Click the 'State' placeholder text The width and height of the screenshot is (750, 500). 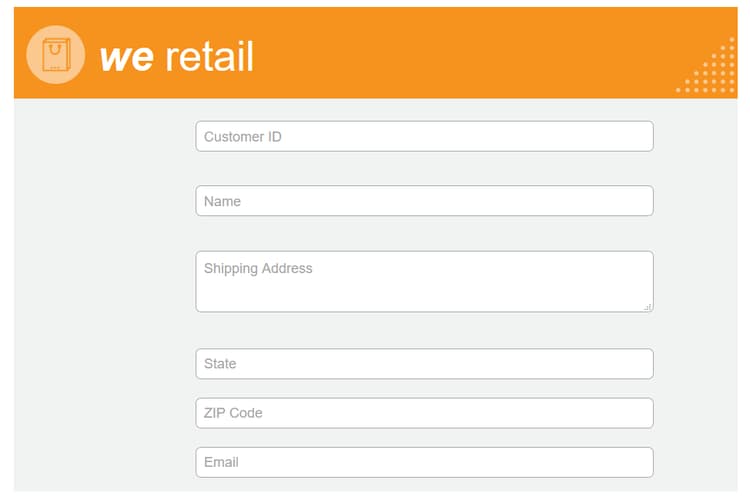[220, 364]
